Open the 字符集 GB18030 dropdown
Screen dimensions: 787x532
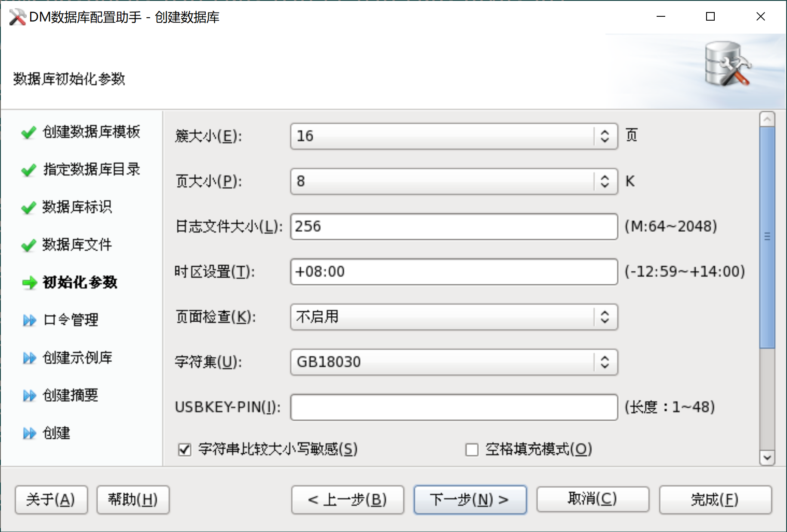tap(605, 362)
